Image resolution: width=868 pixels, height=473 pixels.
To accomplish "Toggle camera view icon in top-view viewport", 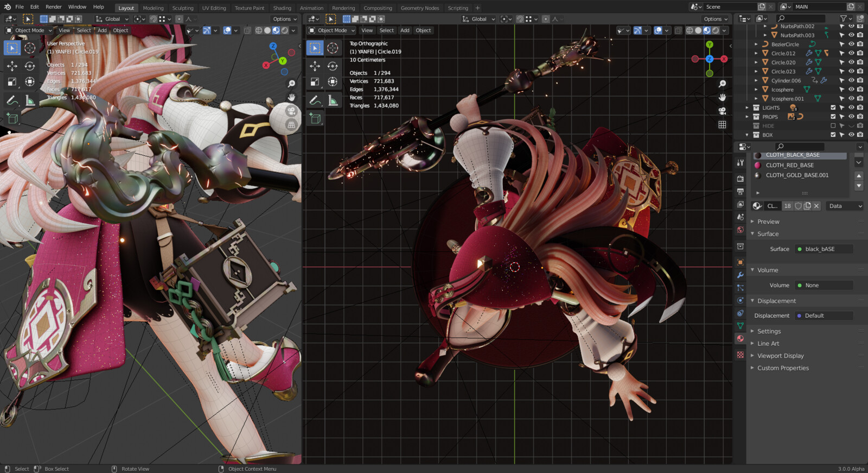I will pos(722,111).
